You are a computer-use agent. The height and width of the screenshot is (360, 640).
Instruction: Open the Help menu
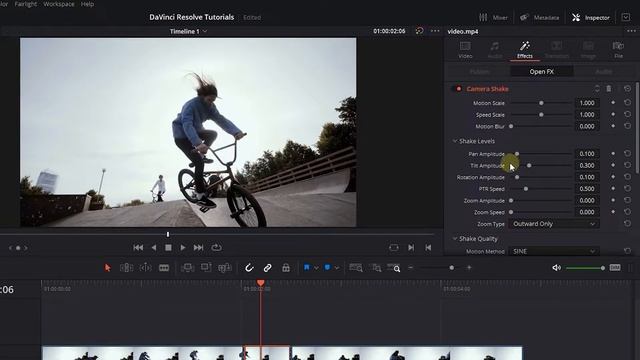[x=87, y=4]
